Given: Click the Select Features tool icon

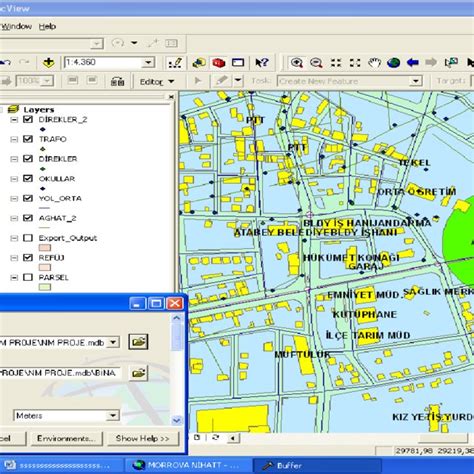Looking at the screenshot, I should [451, 62].
